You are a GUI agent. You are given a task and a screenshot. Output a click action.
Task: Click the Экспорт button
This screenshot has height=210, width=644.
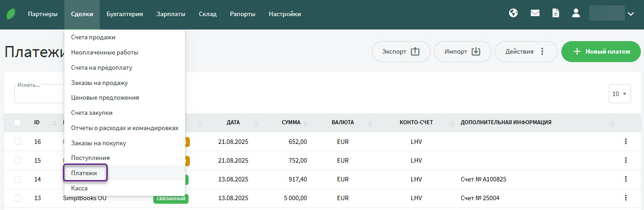401,51
